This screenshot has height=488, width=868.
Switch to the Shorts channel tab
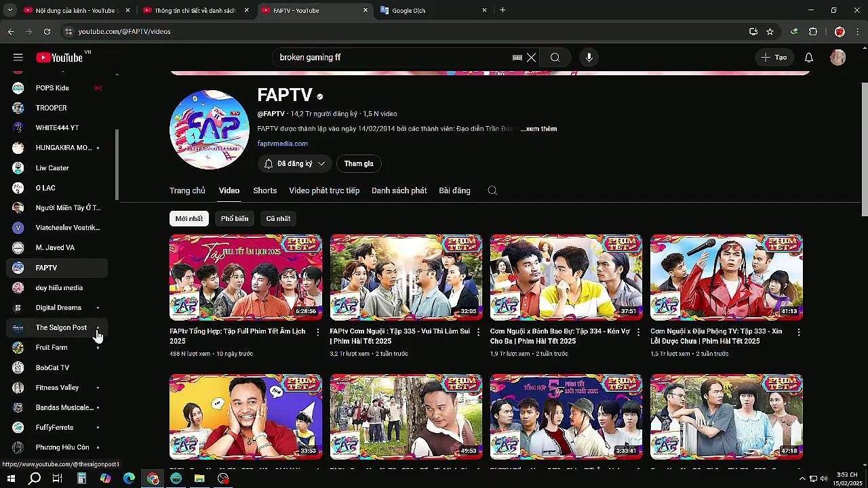(x=265, y=190)
